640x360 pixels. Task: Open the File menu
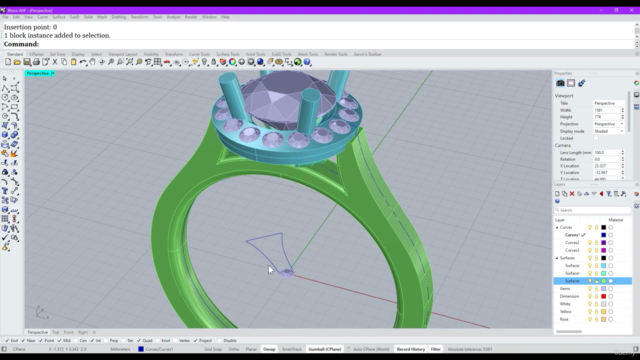tap(5, 17)
